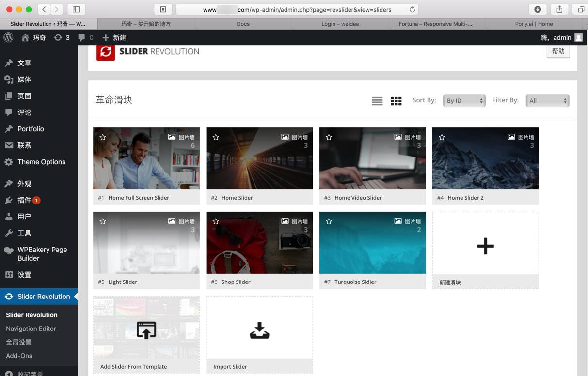The width and height of the screenshot is (588, 376).
Task: Open 媒体 menu in sidebar
Action: [39, 79]
